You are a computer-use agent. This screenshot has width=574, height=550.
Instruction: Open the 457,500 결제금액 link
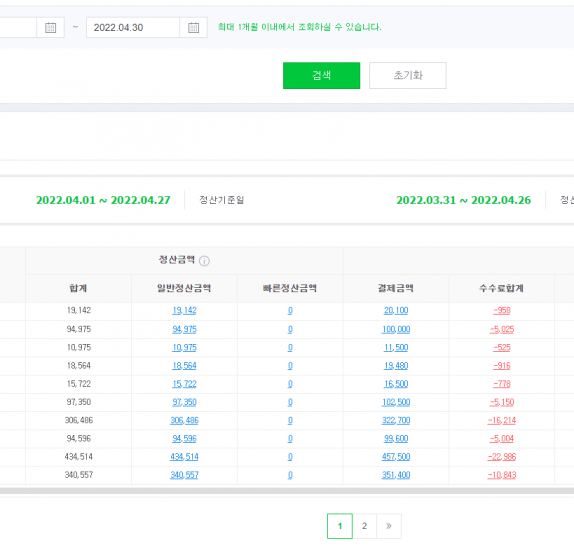(x=396, y=457)
